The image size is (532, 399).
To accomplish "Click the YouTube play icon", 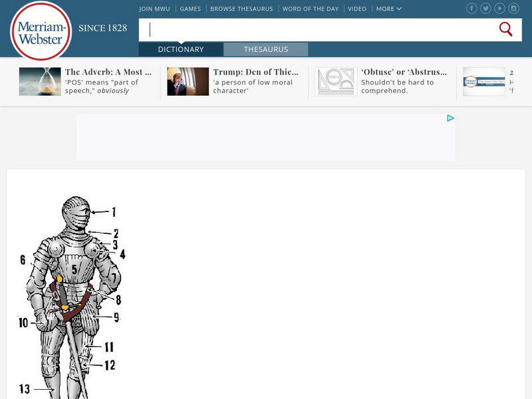I will (499, 8).
